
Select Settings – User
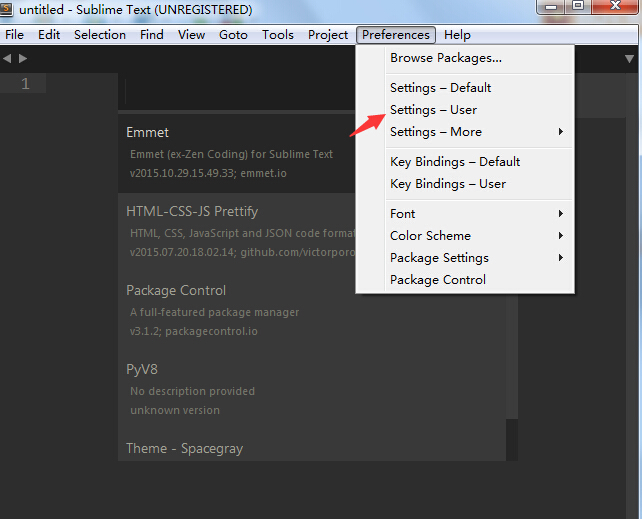pyautogui.click(x=465, y=110)
